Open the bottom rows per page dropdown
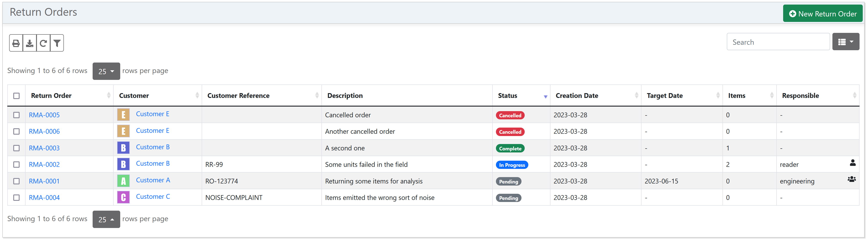 pos(106,219)
